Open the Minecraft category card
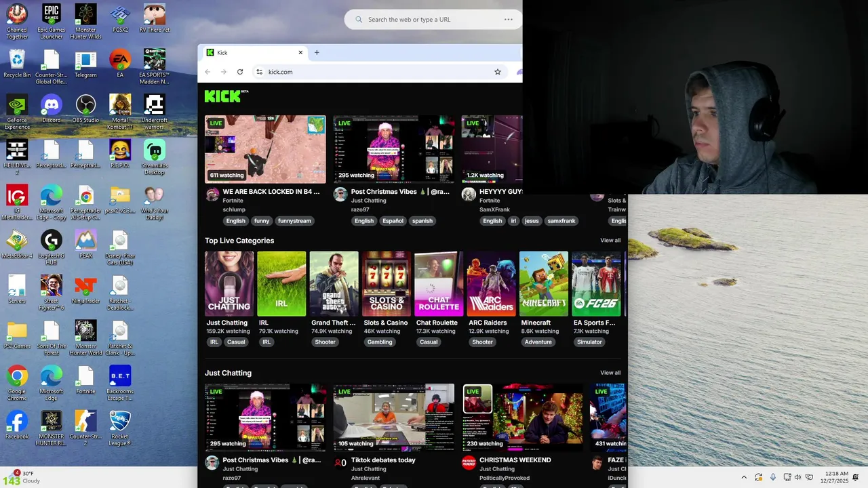This screenshot has width=868, height=488. coord(544,283)
